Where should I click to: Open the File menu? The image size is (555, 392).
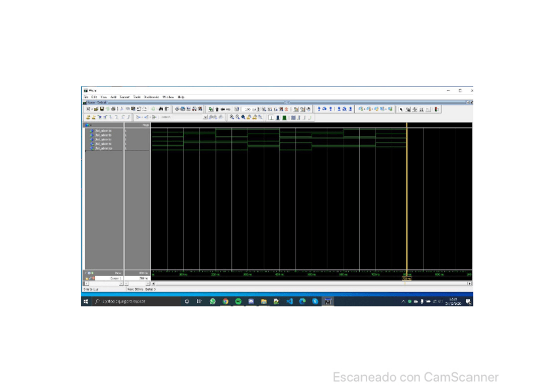(86, 97)
